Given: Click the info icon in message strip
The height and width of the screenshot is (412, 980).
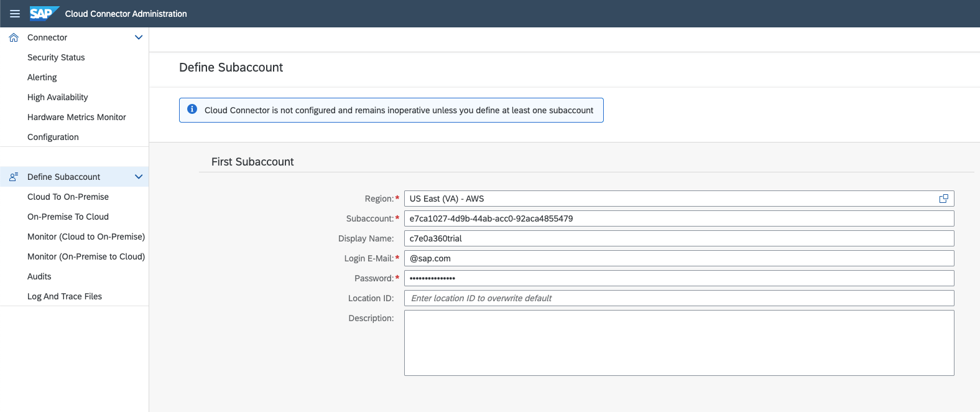Looking at the screenshot, I should (x=192, y=110).
